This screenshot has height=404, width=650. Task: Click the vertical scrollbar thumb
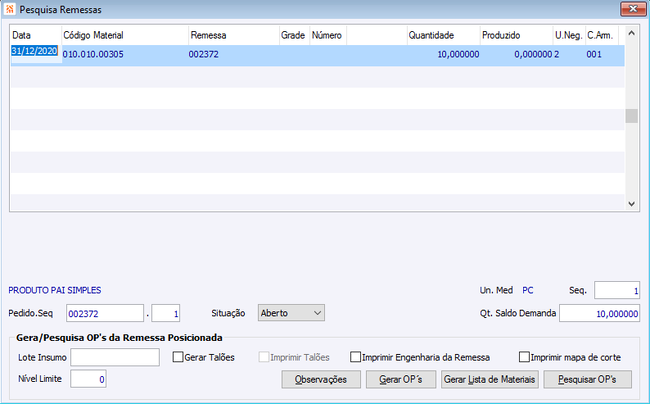click(631, 116)
